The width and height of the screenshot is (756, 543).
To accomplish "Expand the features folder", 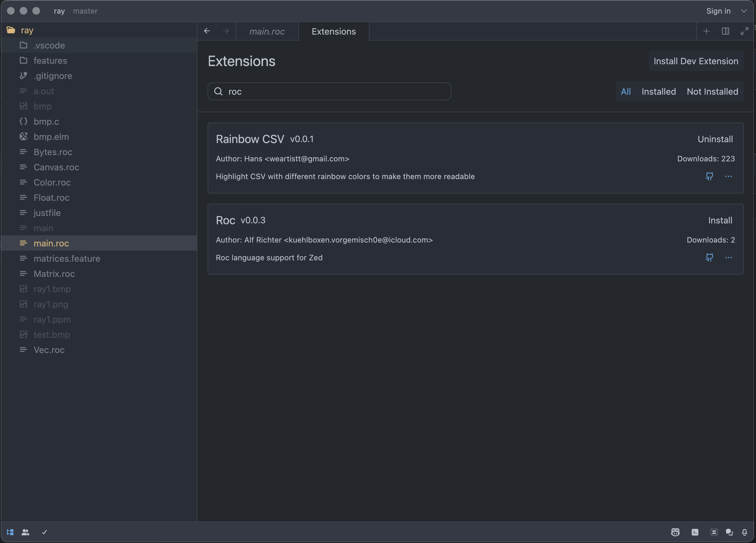I will (x=99, y=61).
